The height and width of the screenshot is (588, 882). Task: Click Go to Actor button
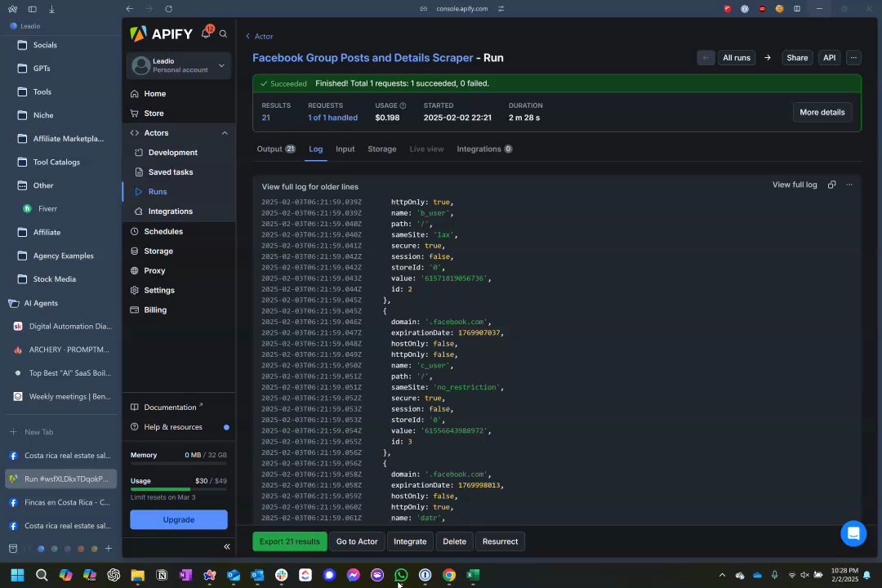(x=357, y=541)
